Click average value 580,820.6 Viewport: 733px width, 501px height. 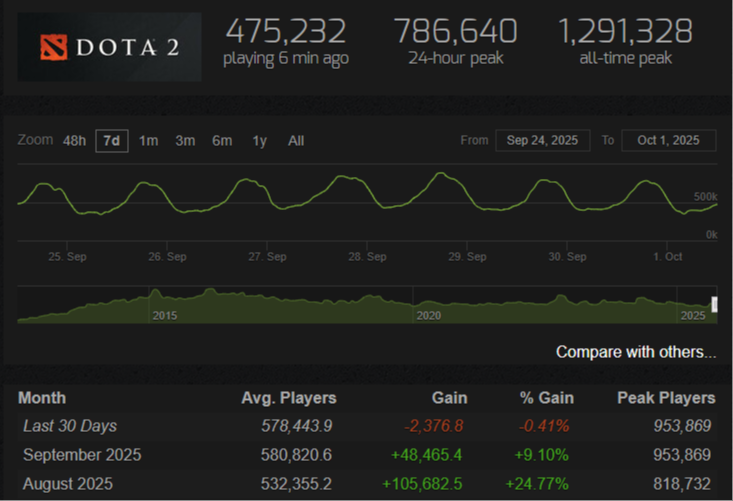pyautogui.click(x=296, y=455)
